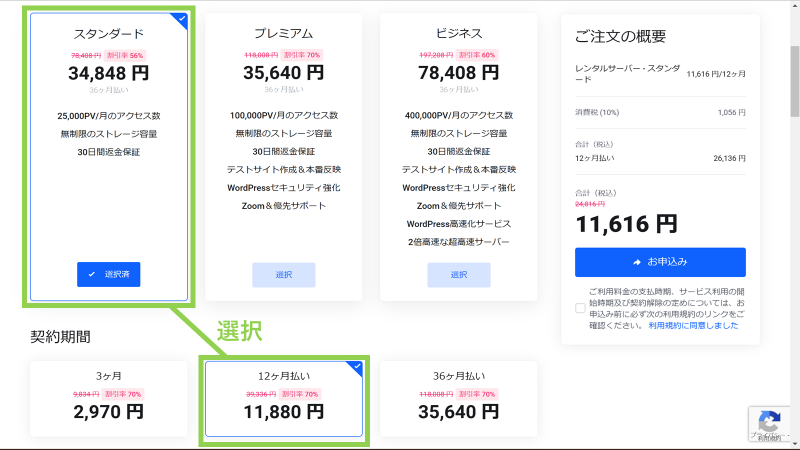Click the 割引率 60% badge on ビジネス
Viewport: 800px width, 450px height.
point(476,55)
